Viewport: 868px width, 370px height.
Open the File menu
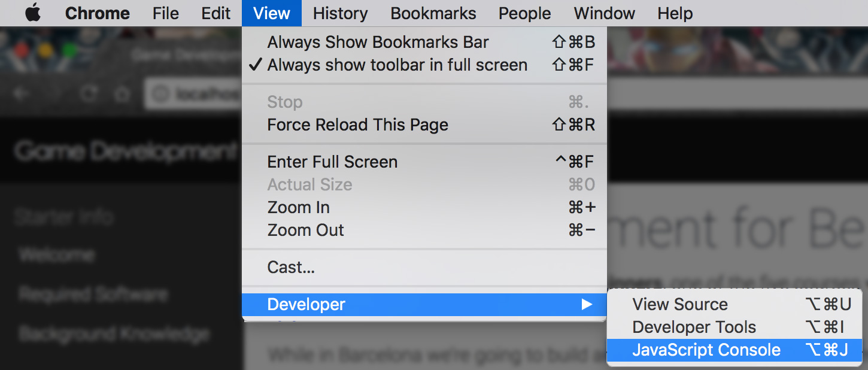coord(165,13)
